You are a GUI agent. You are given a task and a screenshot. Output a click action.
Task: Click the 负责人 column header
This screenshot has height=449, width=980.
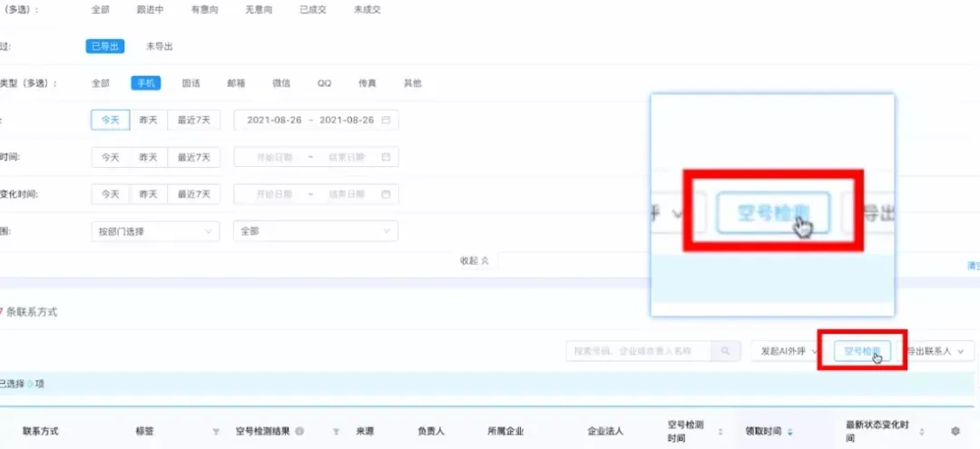pos(431,431)
